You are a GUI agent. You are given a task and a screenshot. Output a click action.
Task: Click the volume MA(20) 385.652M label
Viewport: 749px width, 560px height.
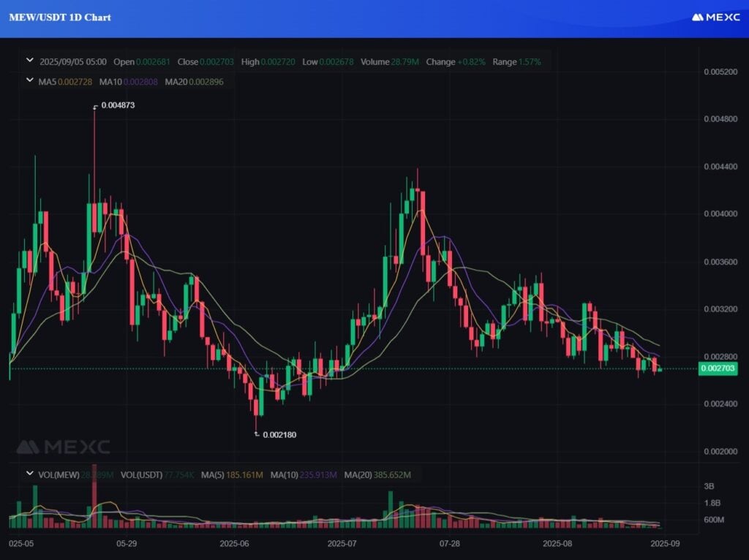click(377, 475)
